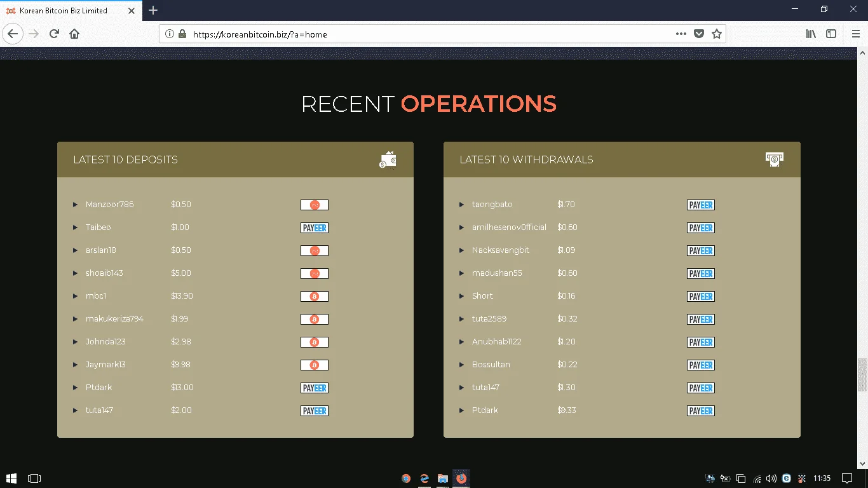Viewport: 868px width, 488px height.
Task: Toggle the sidebar view icon
Action: [831, 34]
